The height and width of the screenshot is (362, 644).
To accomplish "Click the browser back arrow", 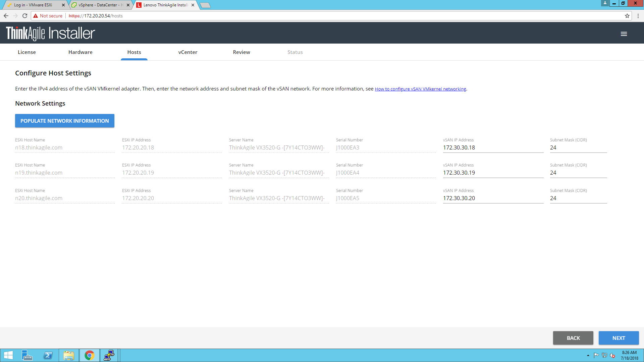I will tap(6, 16).
